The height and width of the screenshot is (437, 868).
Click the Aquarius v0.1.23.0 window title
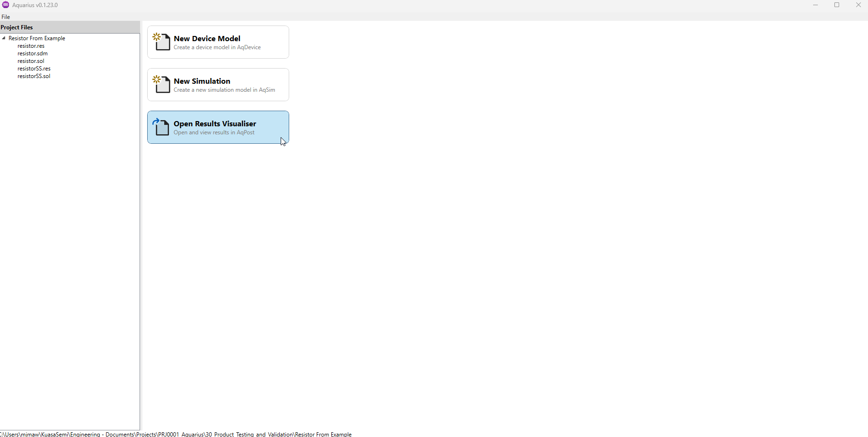[x=35, y=5]
